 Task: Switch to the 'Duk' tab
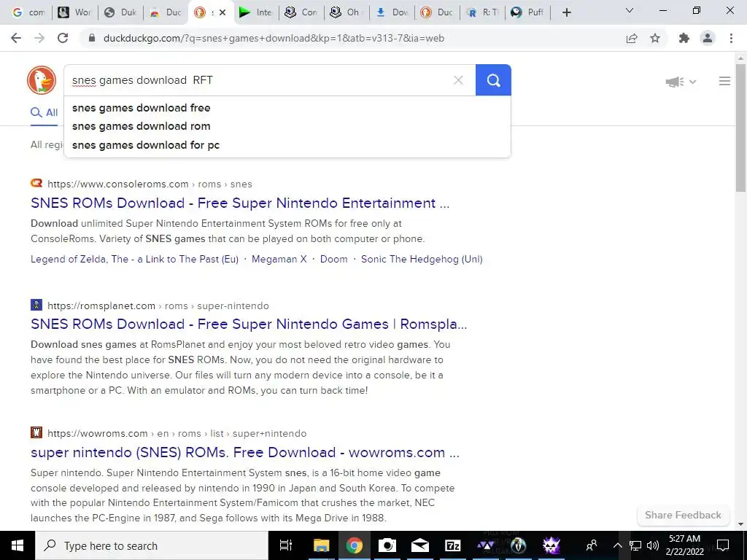(x=120, y=12)
